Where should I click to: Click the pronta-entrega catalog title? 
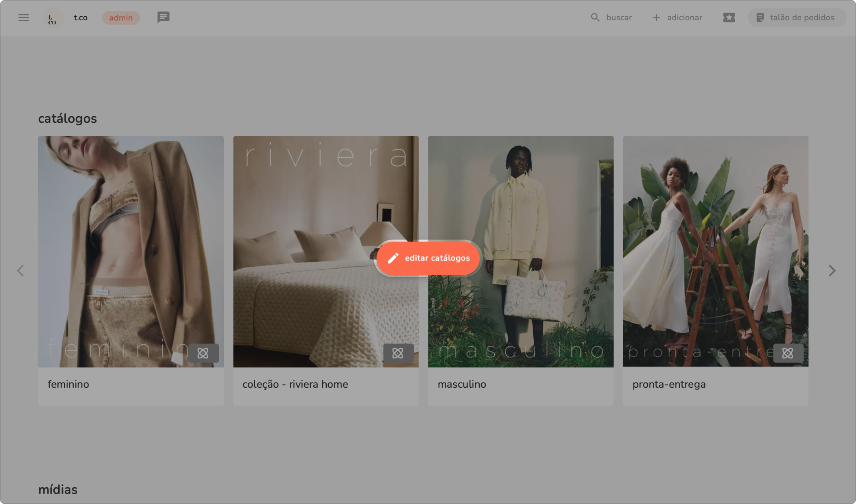pyautogui.click(x=669, y=384)
